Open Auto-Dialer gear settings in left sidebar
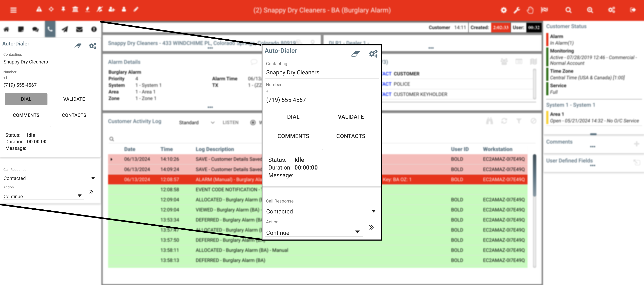The width and height of the screenshot is (644, 285). point(93,46)
